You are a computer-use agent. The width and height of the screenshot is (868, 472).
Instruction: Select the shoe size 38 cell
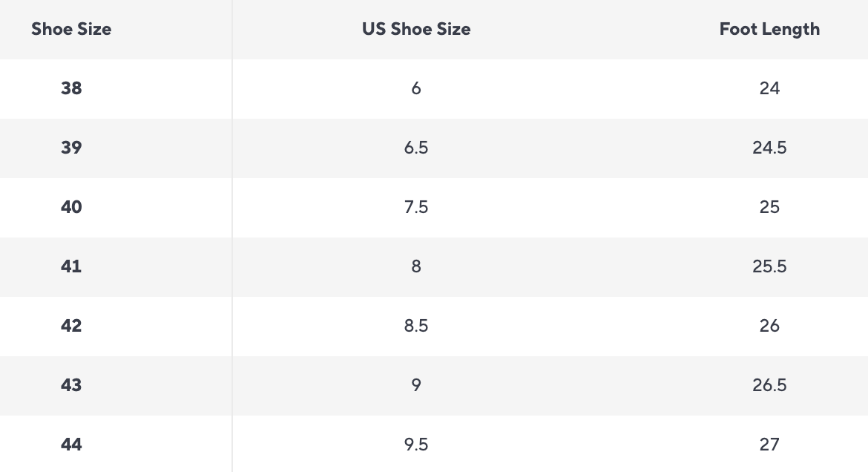click(x=71, y=88)
